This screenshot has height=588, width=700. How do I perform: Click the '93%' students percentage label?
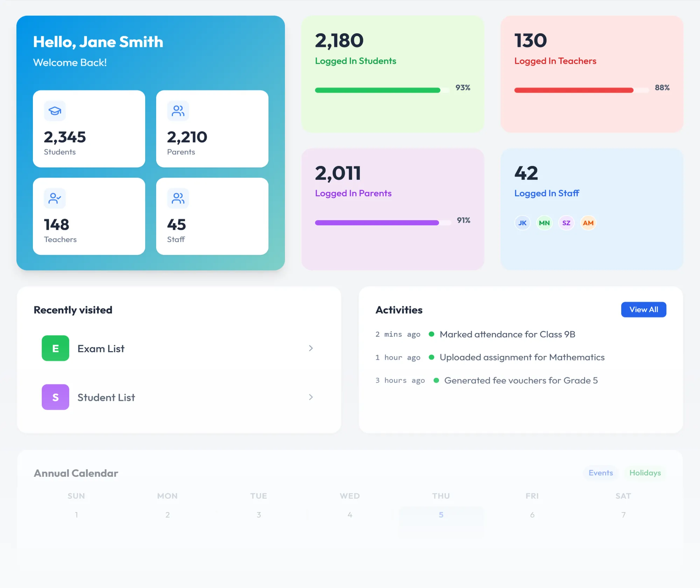pyautogui.click(x=463, y=87)
